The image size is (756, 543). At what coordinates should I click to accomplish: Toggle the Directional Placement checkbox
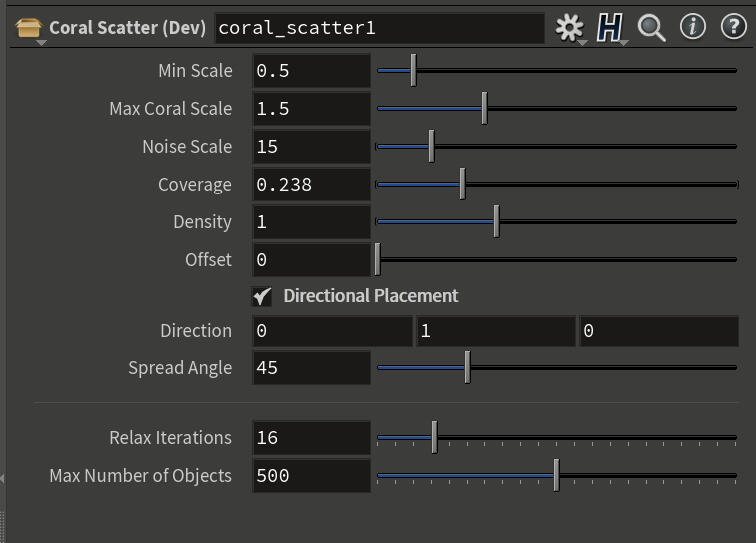point(262,296)
